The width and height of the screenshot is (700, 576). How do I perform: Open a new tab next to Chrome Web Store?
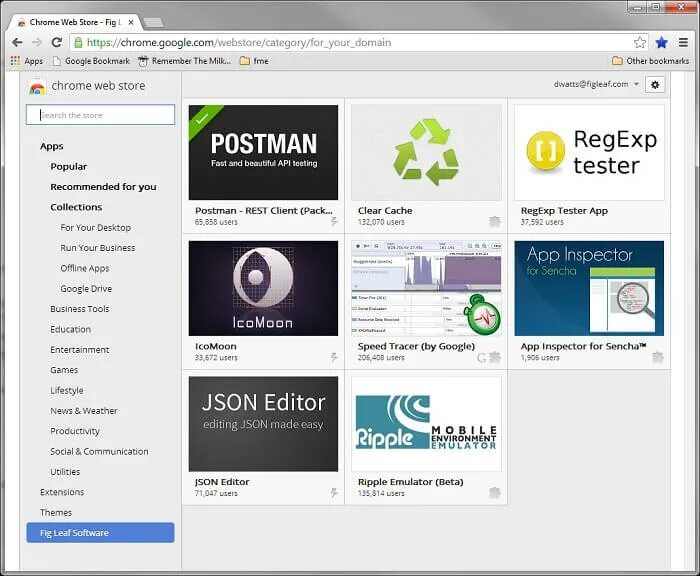point(154,22)
